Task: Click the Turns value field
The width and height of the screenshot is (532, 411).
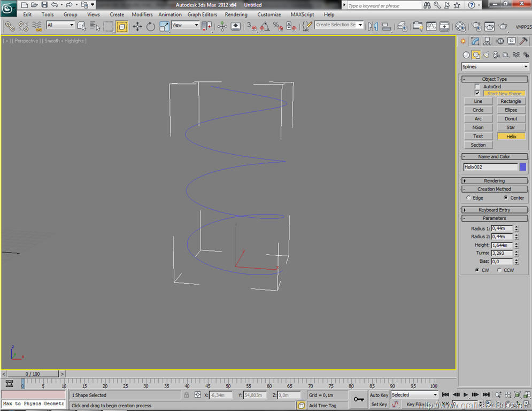Action: (x=502, y=253)
